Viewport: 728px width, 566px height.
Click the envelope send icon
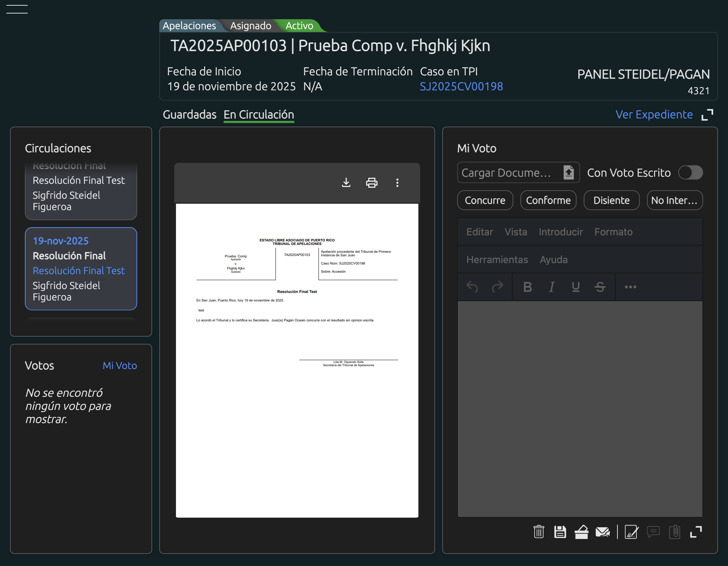[603, 532]
